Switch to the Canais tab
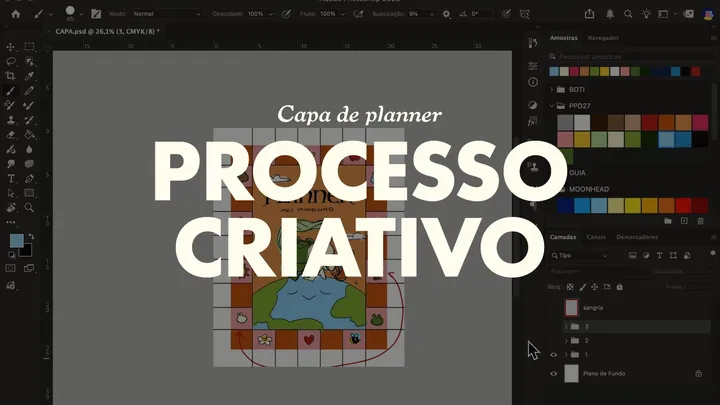 596,237
